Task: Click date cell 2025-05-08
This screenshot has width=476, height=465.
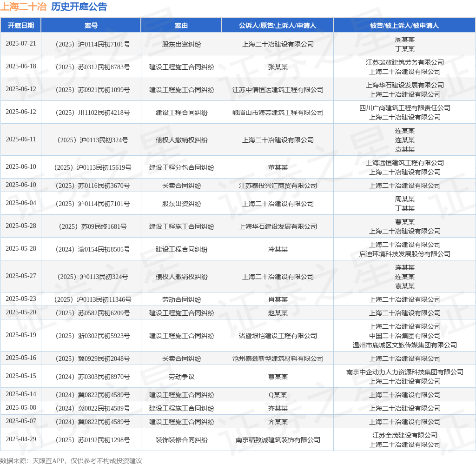Action: click(20, 408)
